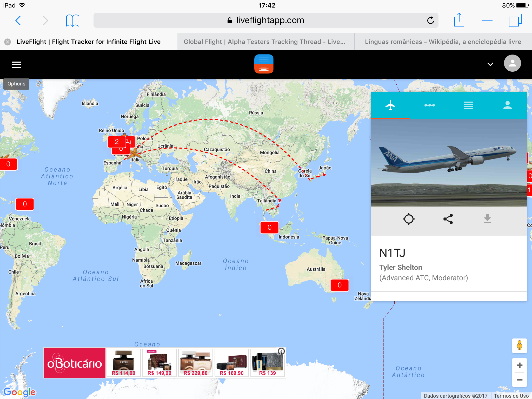Screen dimensions: 532x399
Task: Open the list lines tab in the flight panel
Action: pyautogui.click(x=468, y=105)
